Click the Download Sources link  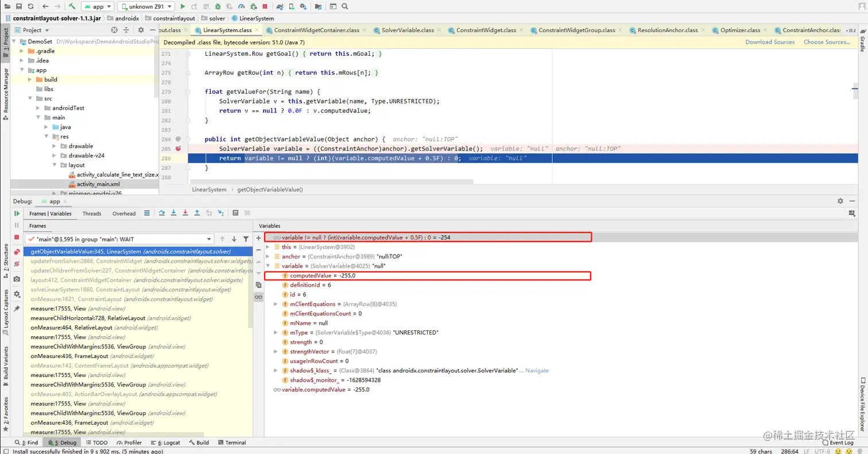click(x=770, y=42)
